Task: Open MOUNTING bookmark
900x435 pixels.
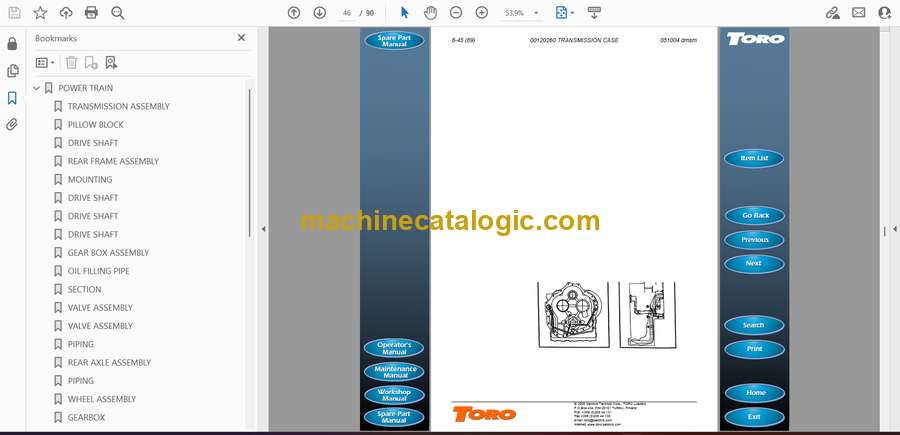Action: coord(90,180)
